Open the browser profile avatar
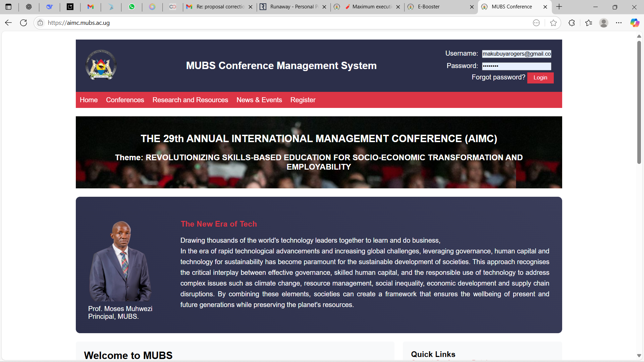The image size is (644, 362). (x=604, y=23)
